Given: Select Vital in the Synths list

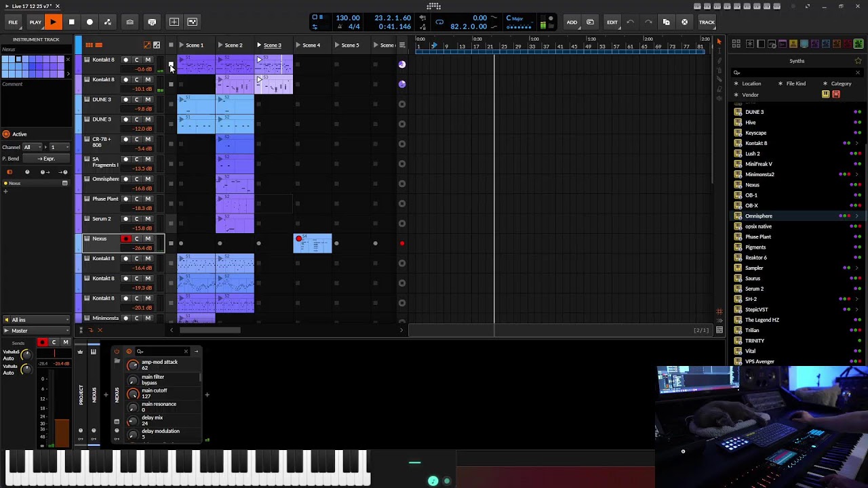Looking at the screenshot, I should (x=750, y=351).
